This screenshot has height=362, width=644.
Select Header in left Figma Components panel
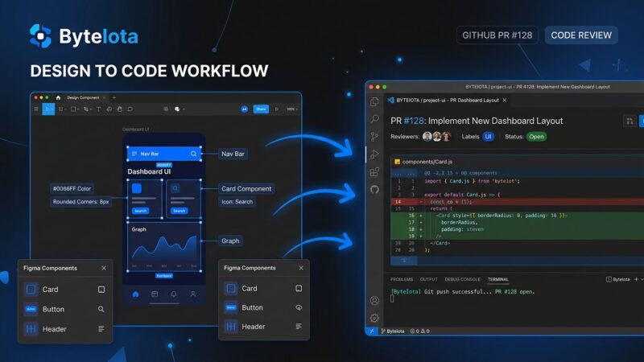[65, 329]
